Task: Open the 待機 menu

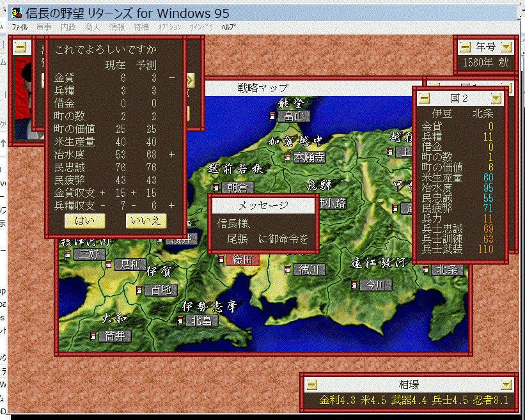Action: pos(141,27)
